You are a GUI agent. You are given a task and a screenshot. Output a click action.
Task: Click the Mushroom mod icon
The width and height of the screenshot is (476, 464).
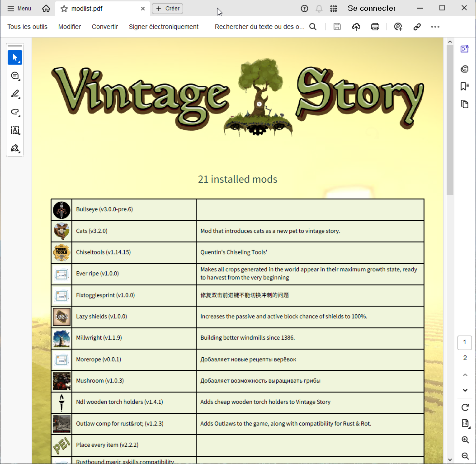(61, 381)
